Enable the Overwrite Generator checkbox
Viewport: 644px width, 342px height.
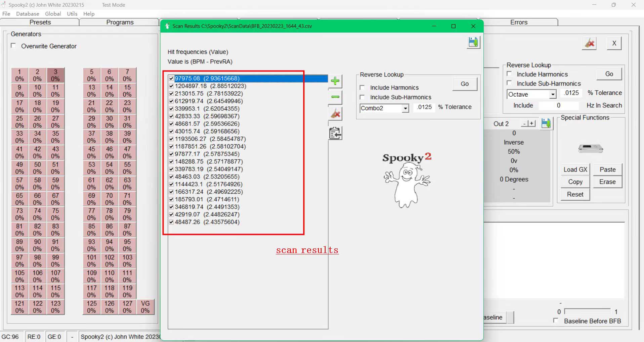tap(13, 46)
